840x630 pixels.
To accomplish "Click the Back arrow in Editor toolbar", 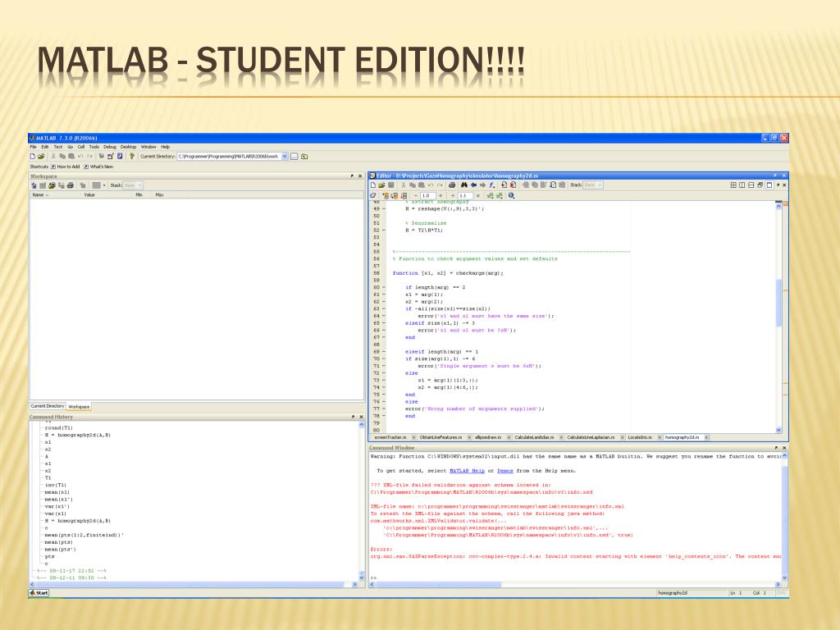I will [x=473, y=185].
